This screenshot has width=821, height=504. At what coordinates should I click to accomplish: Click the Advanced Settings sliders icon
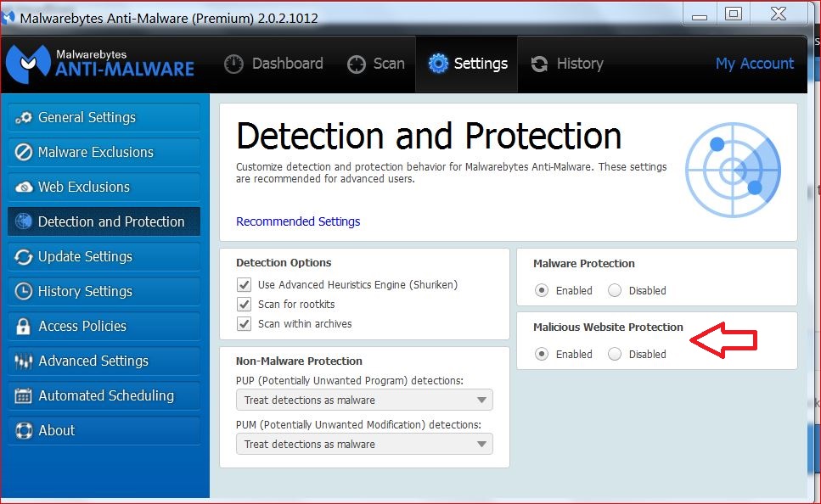point(24,361)
